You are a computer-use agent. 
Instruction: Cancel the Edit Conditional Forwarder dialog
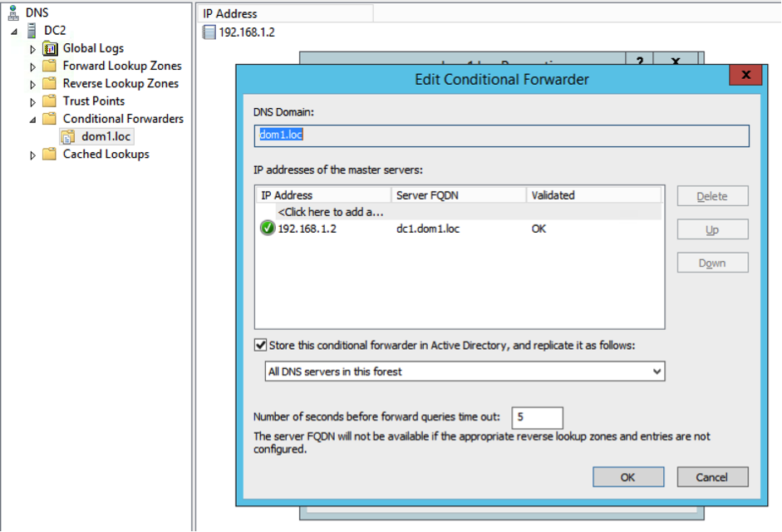click(x=711, y=477)
